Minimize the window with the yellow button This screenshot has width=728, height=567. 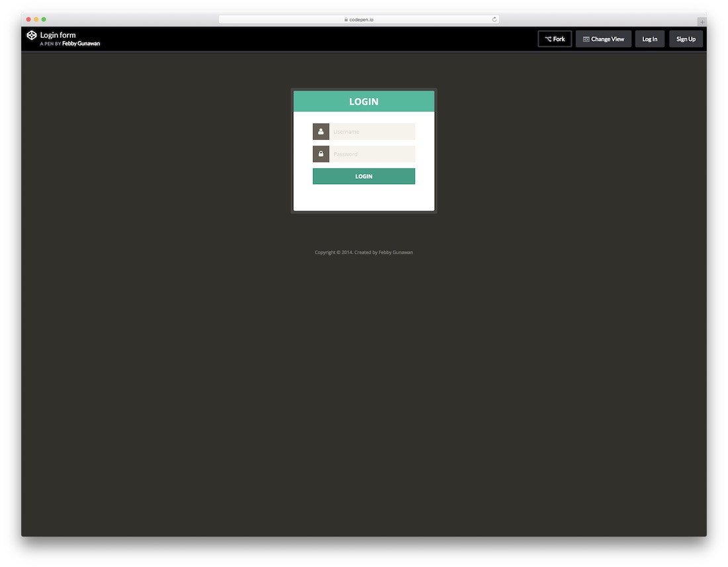36,19
